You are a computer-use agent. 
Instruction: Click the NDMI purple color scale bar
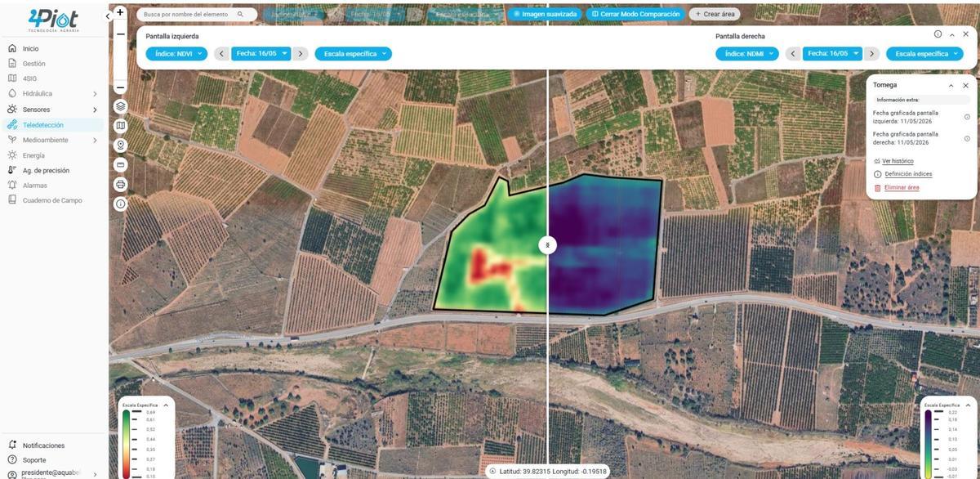929,444
